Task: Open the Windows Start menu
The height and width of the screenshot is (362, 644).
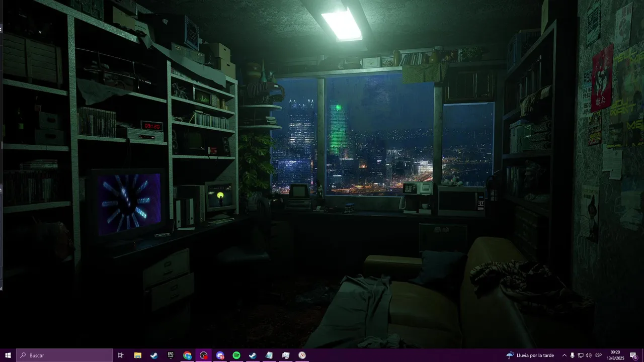Action: click(x=8, y=355)
